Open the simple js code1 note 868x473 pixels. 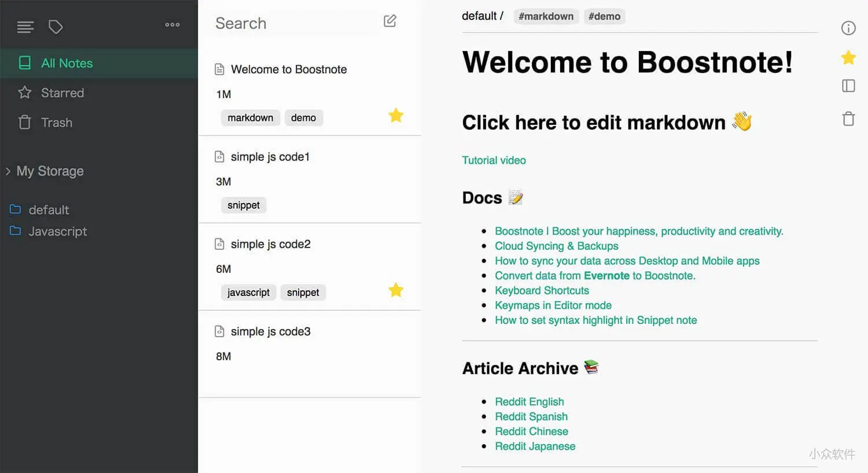coord(270,157)
